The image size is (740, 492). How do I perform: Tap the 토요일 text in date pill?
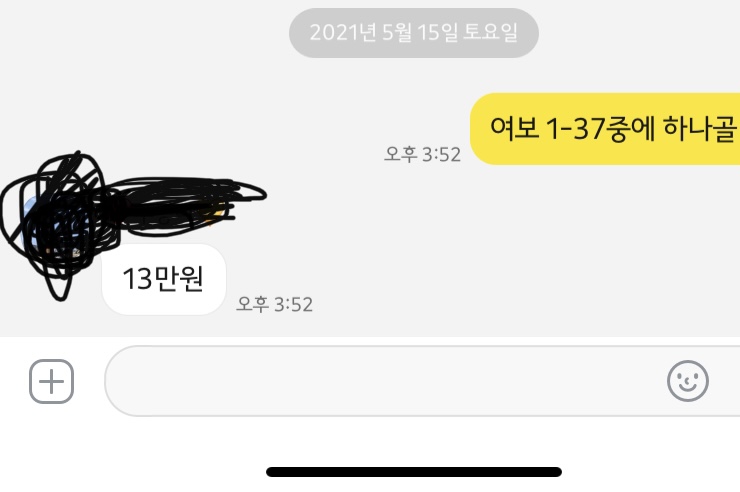[491, 32]
